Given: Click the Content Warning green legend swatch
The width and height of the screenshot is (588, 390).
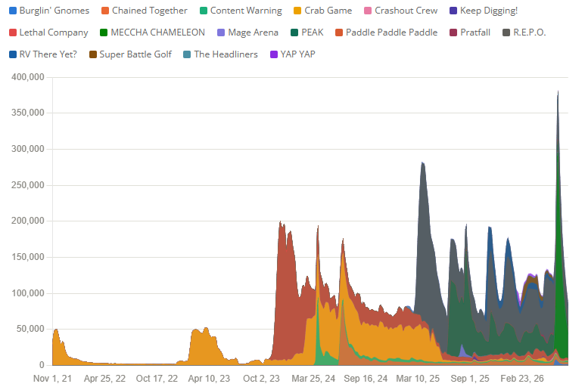Looking at the screenshot, I should pos(204,11).
